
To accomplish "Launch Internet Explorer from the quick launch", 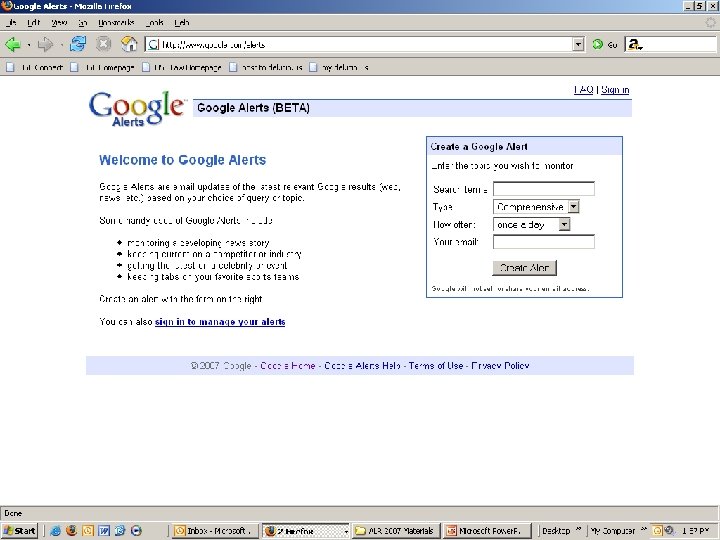I will click(x=56, y=531).
